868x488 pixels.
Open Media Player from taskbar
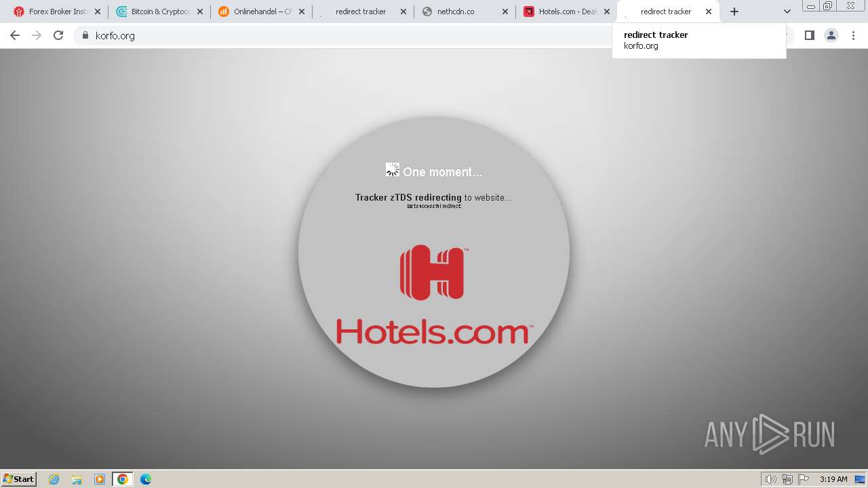pos(100,479)
